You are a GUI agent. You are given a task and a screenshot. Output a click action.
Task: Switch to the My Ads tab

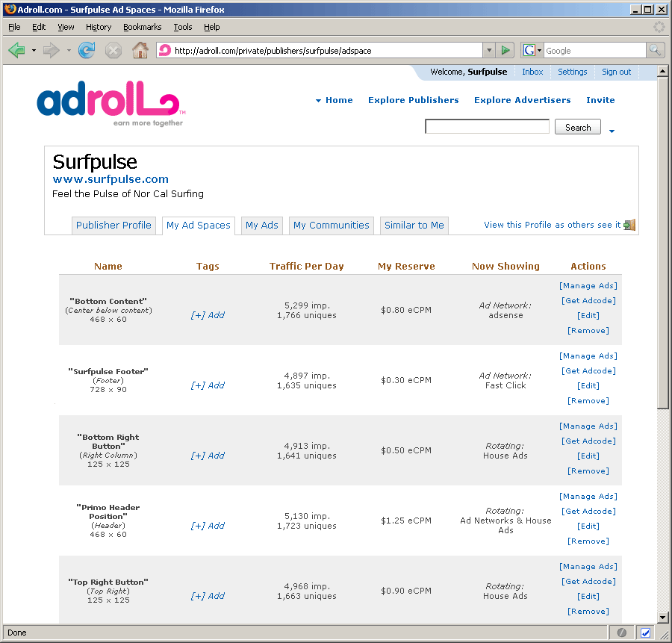point(262,226)
